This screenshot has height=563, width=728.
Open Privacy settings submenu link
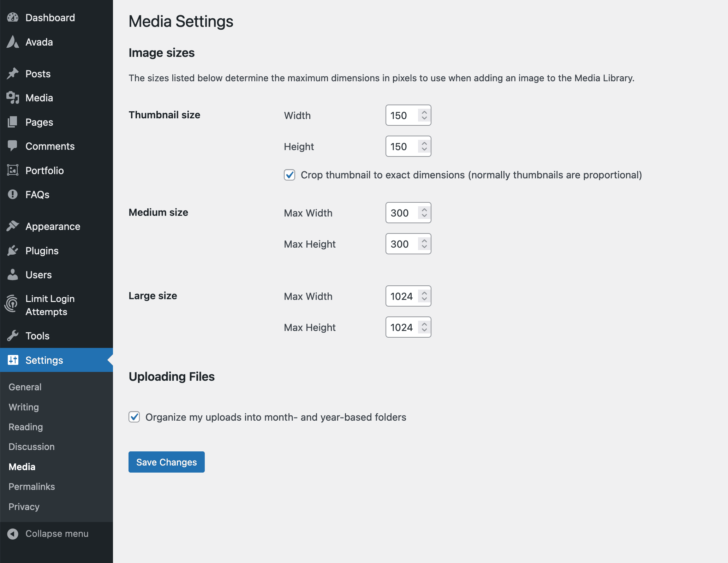(x=24, y=507)
